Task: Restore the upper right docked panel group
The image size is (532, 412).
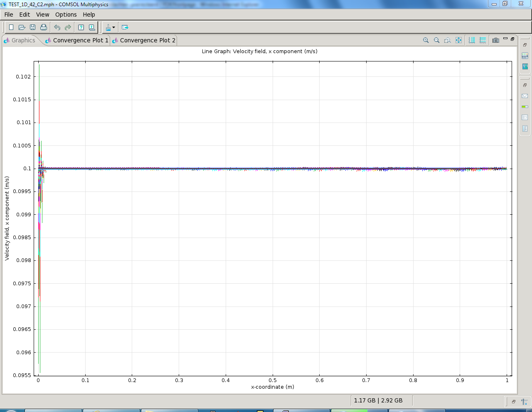Action: tap(525, 45)
